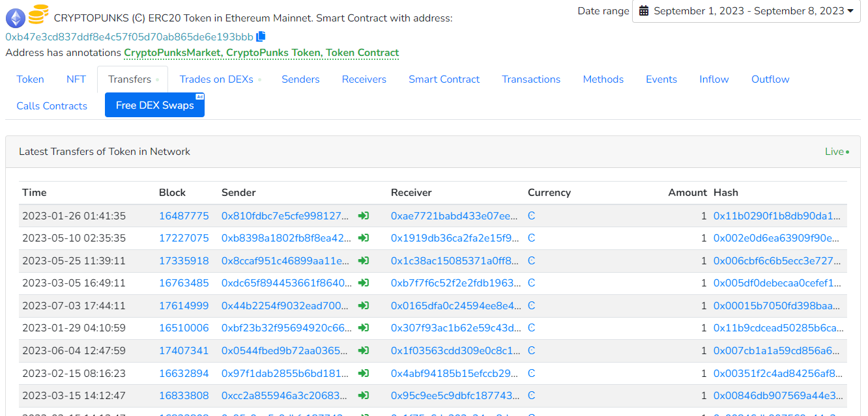The height and width of the screenshot is (416, 868).
Task: Open the Senders tab
Action: pyautogui.click(x=300, y=79)
